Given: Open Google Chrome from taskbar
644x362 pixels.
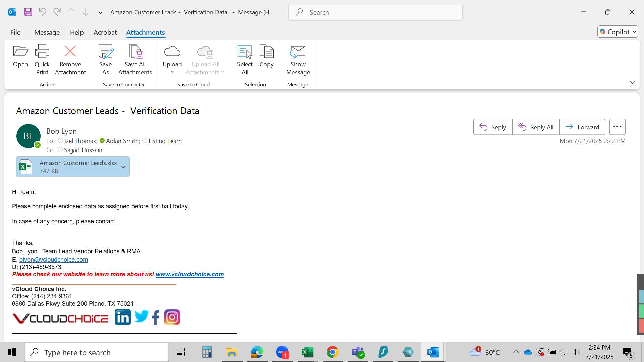Looking at the screenshot, I should point(332,352).
